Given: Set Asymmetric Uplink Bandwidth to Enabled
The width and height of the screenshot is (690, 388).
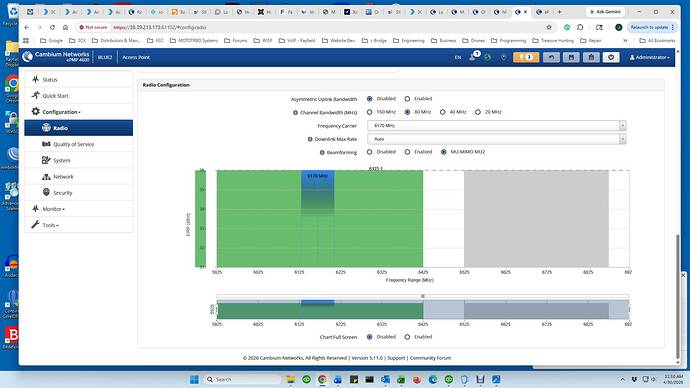Looking at the screenshot, I should click(x=407, y=99).
